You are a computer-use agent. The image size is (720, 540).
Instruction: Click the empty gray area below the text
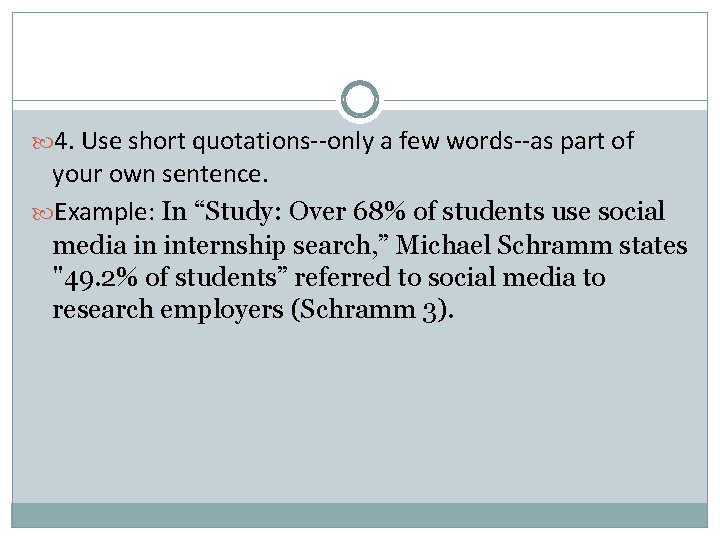360,413
